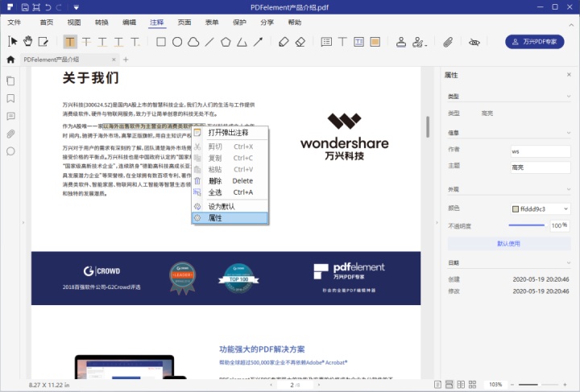The height and width of the screenshot is (392, 580).
Task: Open the 颜色 color dropdown
Action: pos(565,208)
